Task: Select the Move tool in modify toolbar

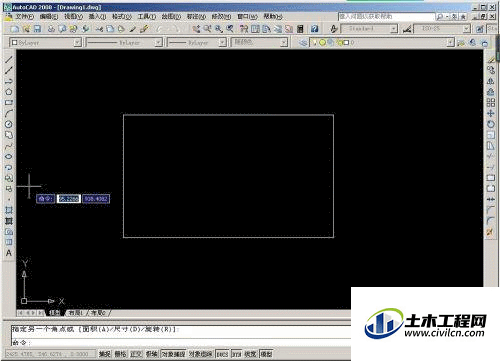Action: click(491, 113)
